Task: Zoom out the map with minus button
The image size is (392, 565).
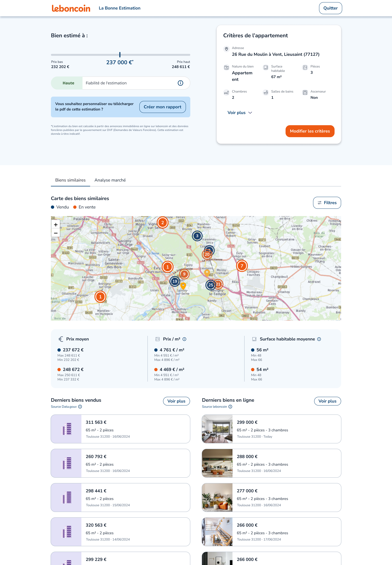Action: 56,233
